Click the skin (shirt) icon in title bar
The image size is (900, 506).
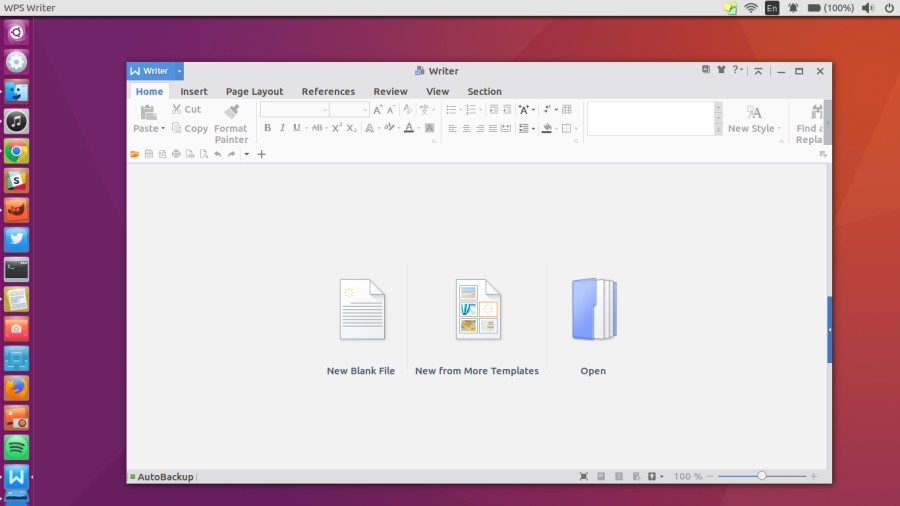[721, 70]
